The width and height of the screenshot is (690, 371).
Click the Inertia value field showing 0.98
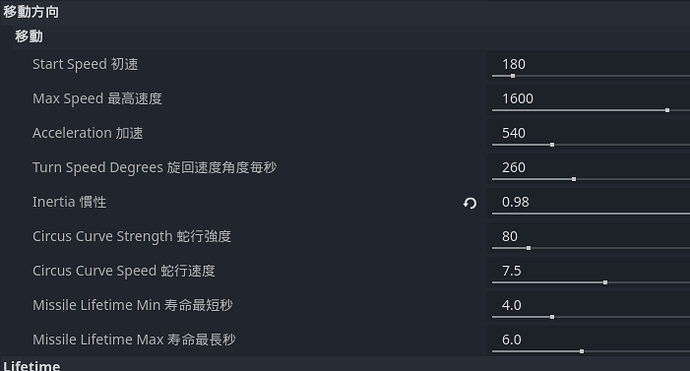(x=588, y=203)
